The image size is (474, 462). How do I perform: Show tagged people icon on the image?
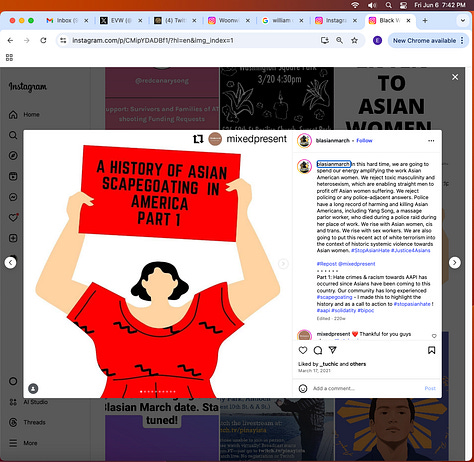pos(33,388)
